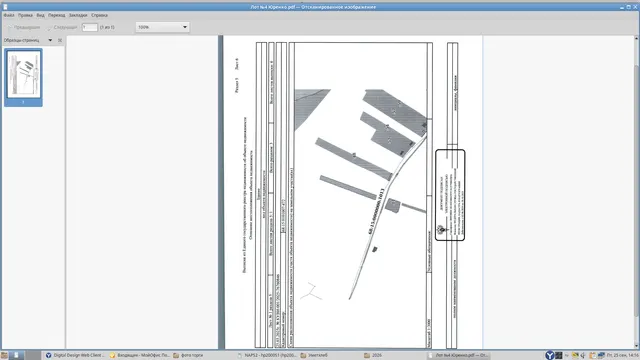Switch to фото торги folder in taskbar

[x=188, y=356]
